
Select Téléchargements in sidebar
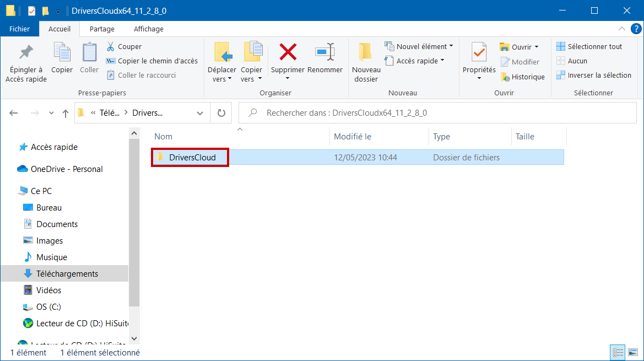click(x=64, y=273)
